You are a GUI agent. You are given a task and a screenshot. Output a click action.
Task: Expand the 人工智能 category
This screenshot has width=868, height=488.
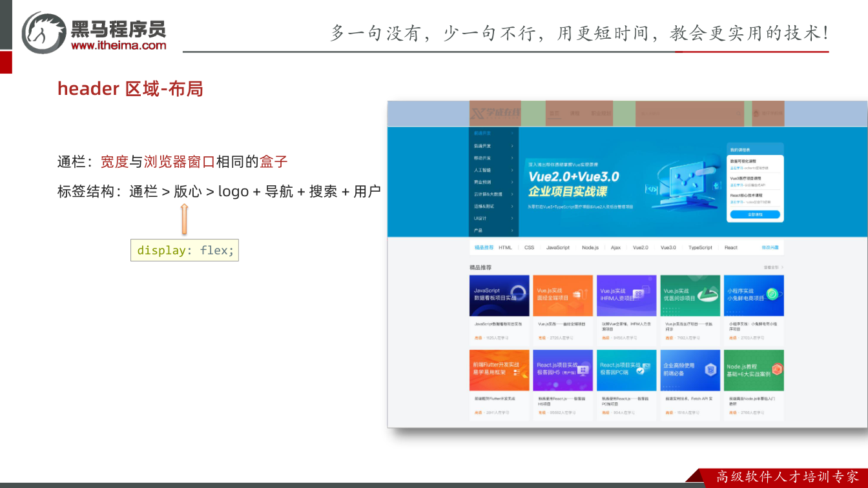[x=494, y=170]
